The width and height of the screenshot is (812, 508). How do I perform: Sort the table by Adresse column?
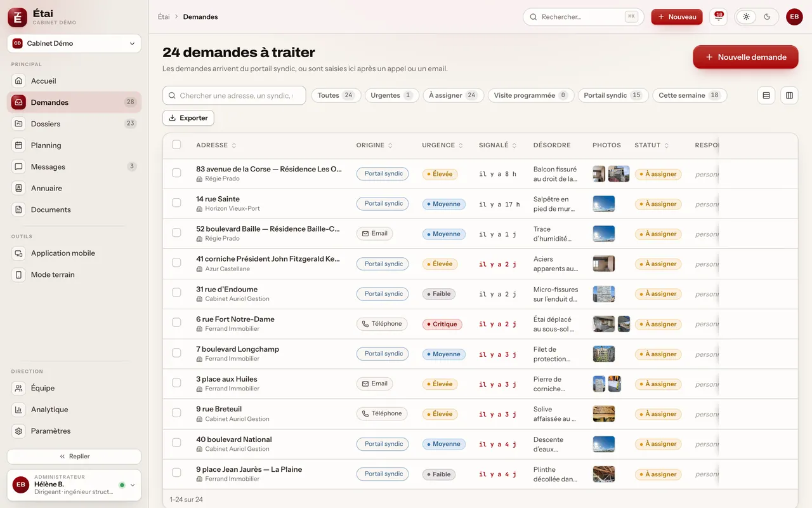(x=216, y=145)
